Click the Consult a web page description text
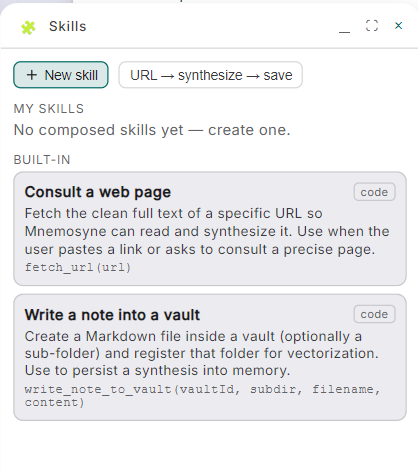The height and width of the screenshot is (472, 418). pyautogui.click(x=207, y=231)
